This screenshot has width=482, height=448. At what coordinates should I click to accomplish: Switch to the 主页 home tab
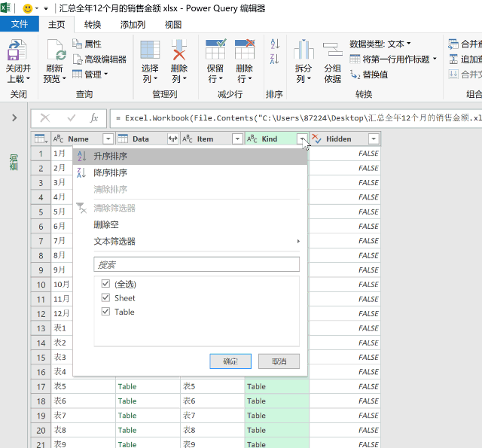point(56,25)
